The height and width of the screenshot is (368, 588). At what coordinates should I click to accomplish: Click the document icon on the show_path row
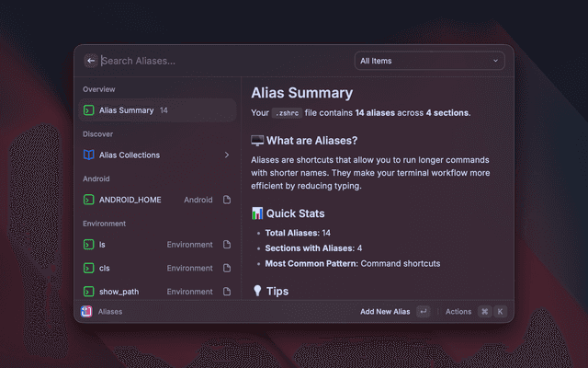pyautogui.click(x=227, y=291)
